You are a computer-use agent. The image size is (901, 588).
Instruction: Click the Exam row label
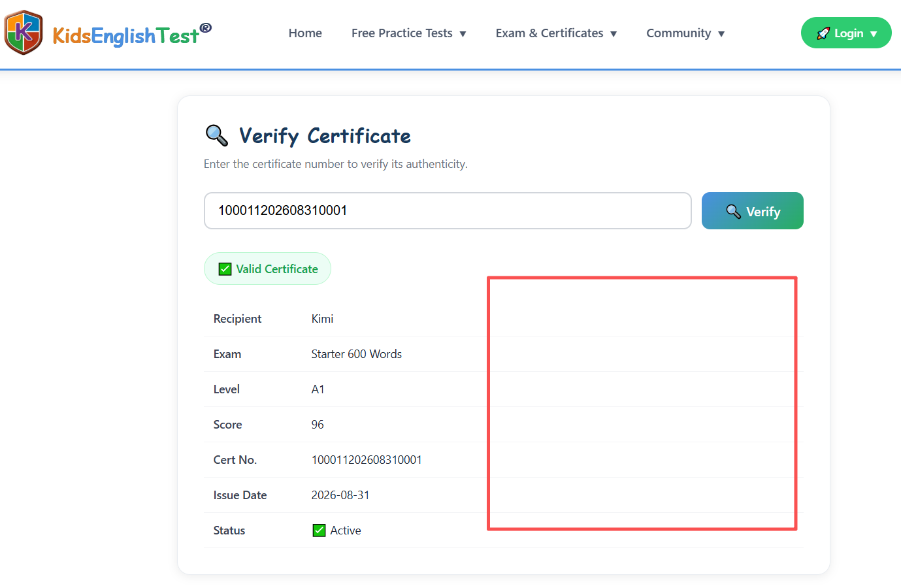pyautogui.click(x=227, y=354)
